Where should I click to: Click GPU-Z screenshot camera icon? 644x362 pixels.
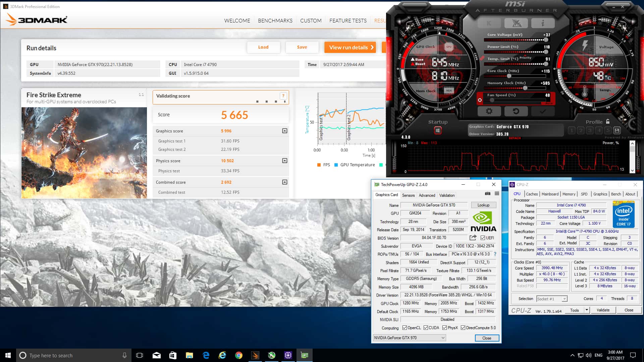(x=488, y=194)
